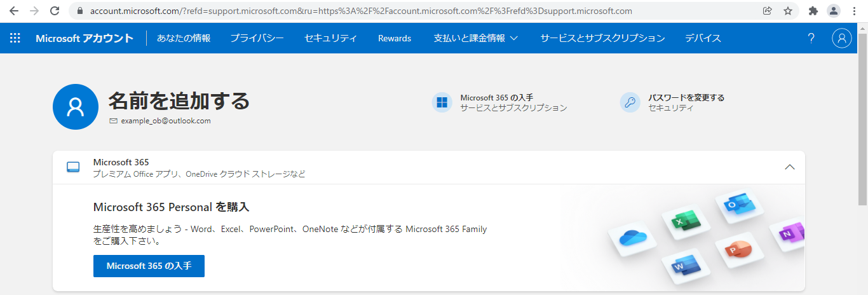Click the large blue profile picture circle
This screenshot has height=295, width=868.
point(76,107)
